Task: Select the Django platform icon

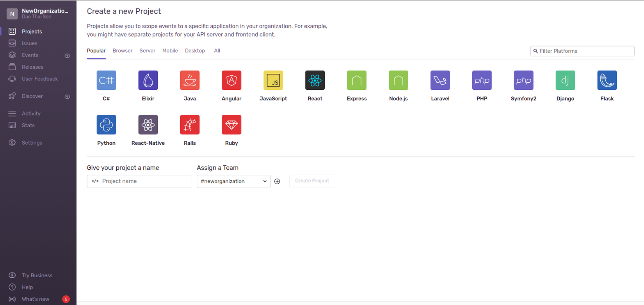Action: coord(566,80)
